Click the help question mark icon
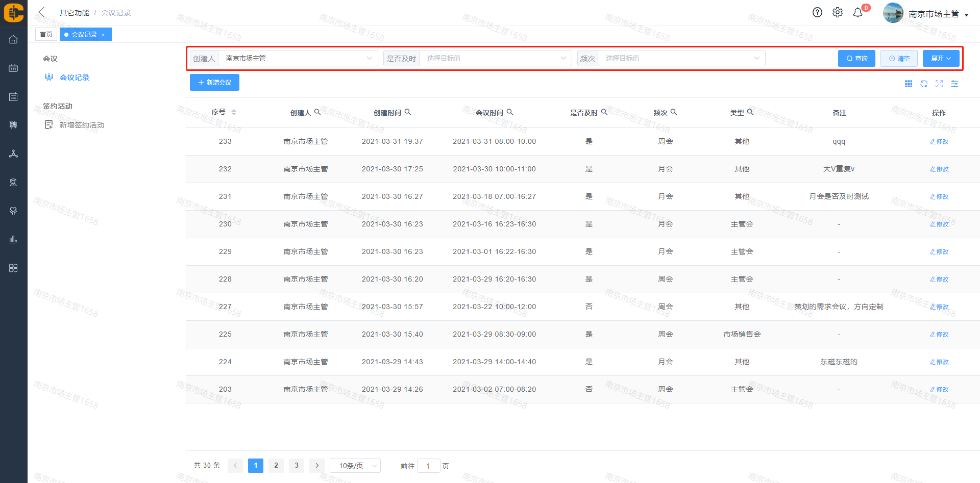The height and width of the screenshot is (483, 980). (817, 13)
